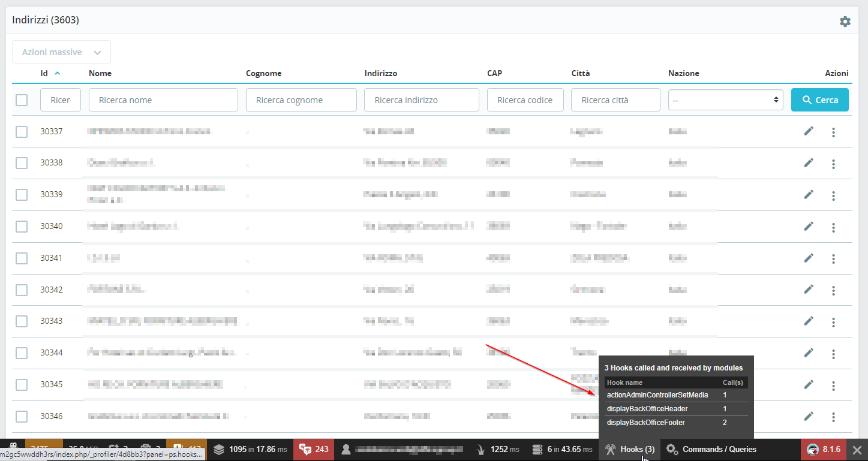Viewport: 868px width, 461px height.
Task: Open more actions for row 30341
Action: tap(833, 259)
